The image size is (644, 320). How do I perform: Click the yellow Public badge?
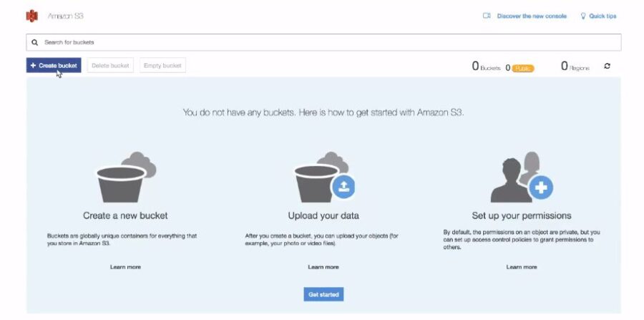tap(523, 68)
